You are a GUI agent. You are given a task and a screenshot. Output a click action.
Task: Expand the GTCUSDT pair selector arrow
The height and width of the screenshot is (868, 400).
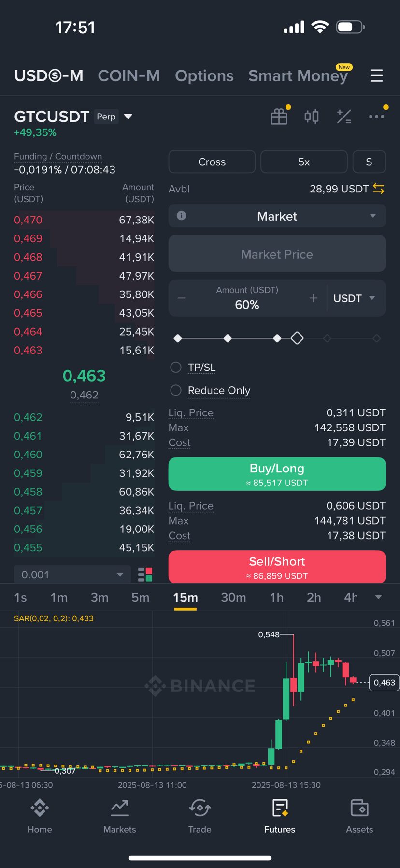click(128, 117)
